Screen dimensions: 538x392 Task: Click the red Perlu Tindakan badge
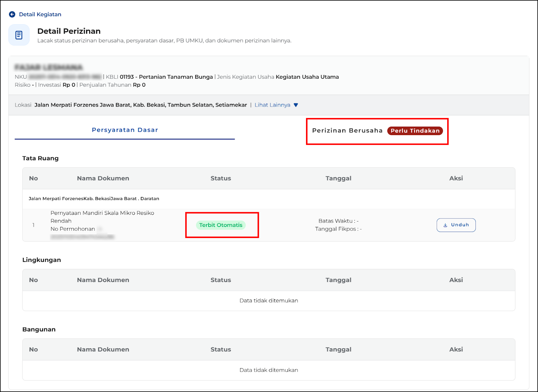click(x=415, y=131)
